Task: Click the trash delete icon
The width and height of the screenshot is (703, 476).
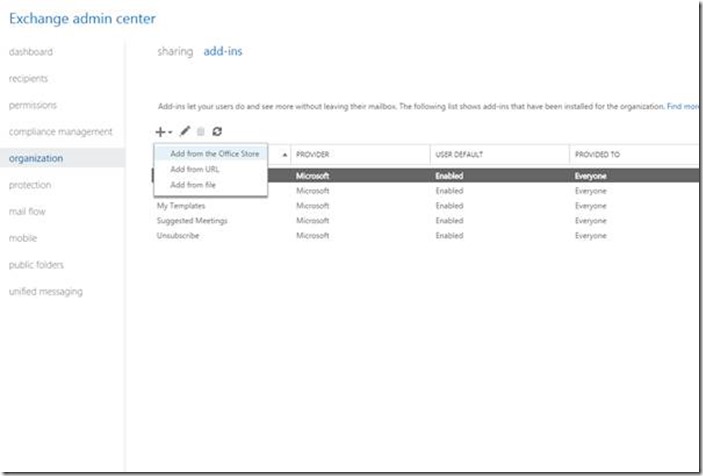Action: (x=201, y=131)
